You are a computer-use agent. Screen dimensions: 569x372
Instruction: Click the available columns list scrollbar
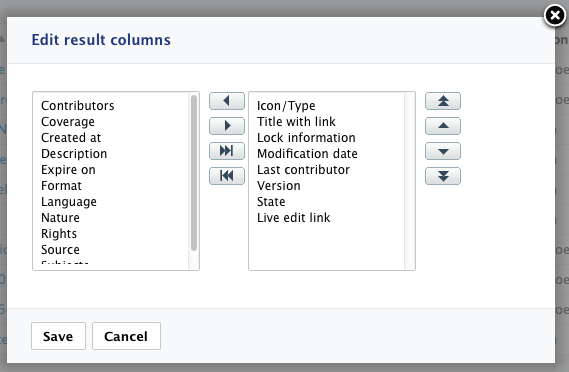(x=194, y=173)
